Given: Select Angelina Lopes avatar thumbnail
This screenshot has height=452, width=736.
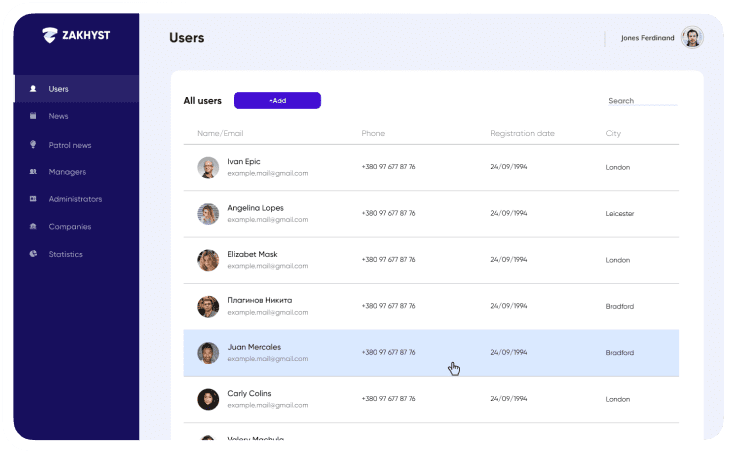Looking at the screenshot, I should click(x=208, y=214).
